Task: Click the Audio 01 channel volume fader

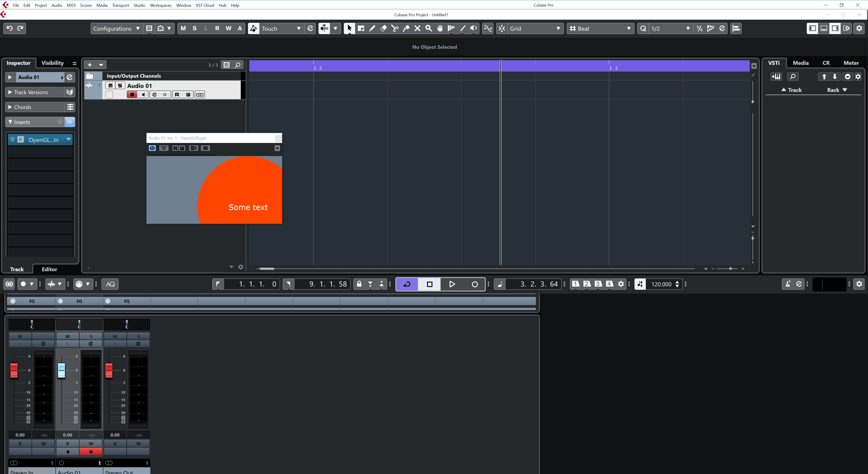Action: click(61, 370)
